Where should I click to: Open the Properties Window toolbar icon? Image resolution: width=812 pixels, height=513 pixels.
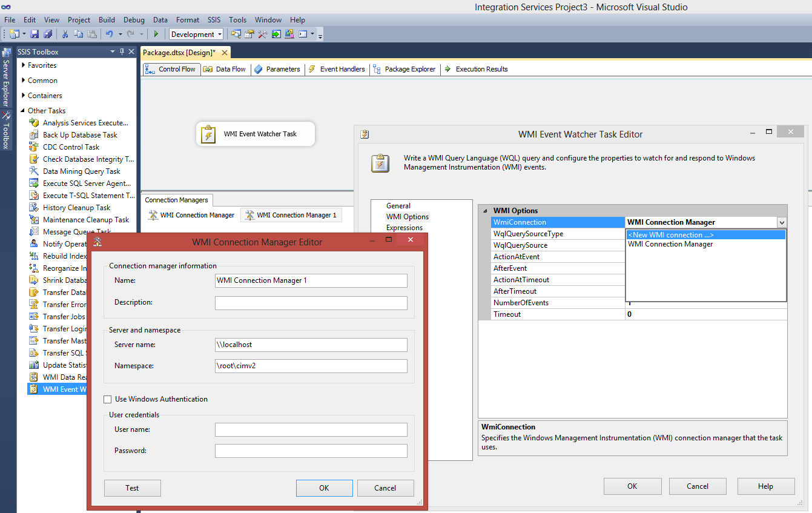[x=249, y=34]
